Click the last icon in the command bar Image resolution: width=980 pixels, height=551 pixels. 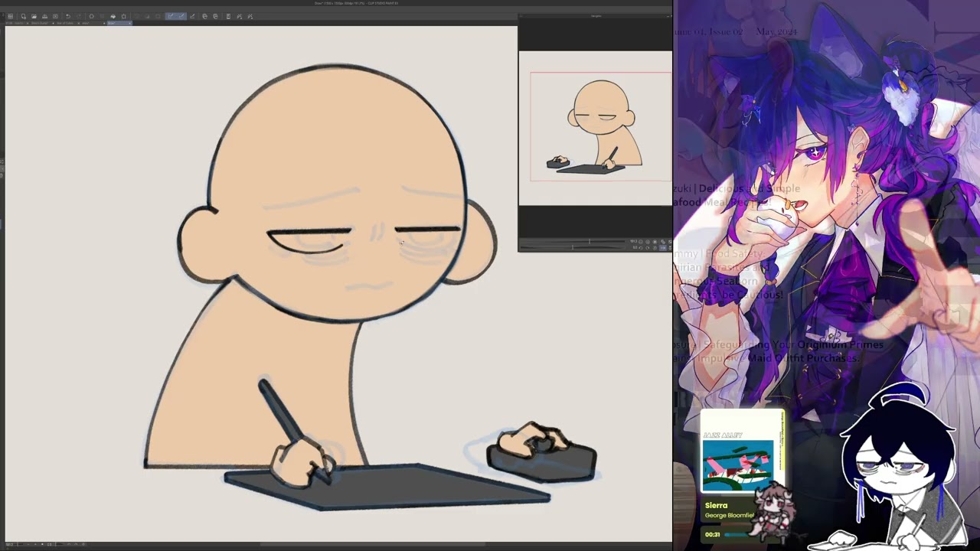coord(250,16)
